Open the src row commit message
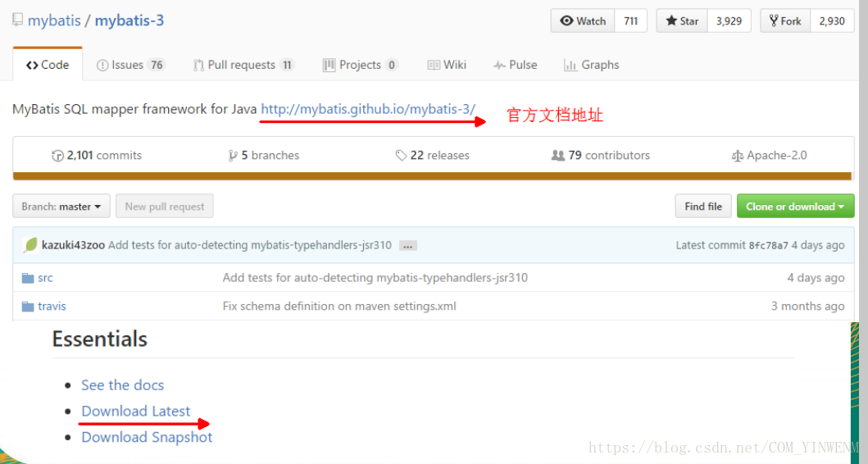This screenshot has width=868, height=464. (x=375, y=278)
